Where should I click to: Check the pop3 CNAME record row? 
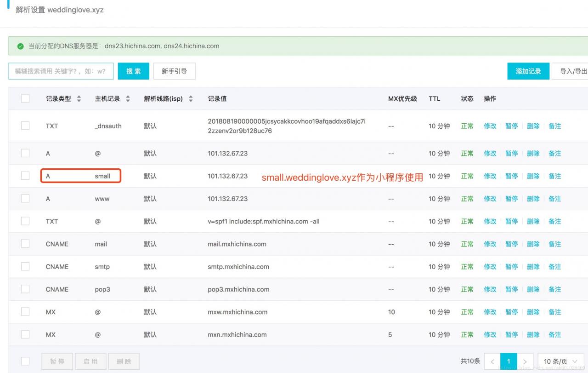pyautogui.click(x=25, y=289)
